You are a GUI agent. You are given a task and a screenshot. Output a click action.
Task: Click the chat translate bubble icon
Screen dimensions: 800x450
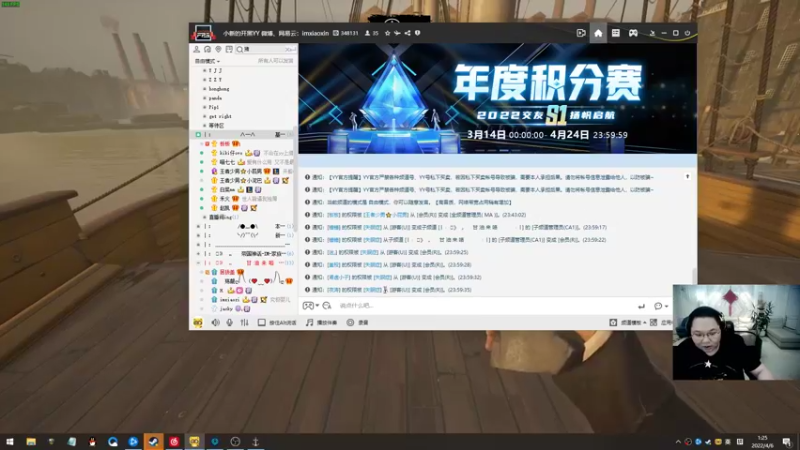(327, 306)
